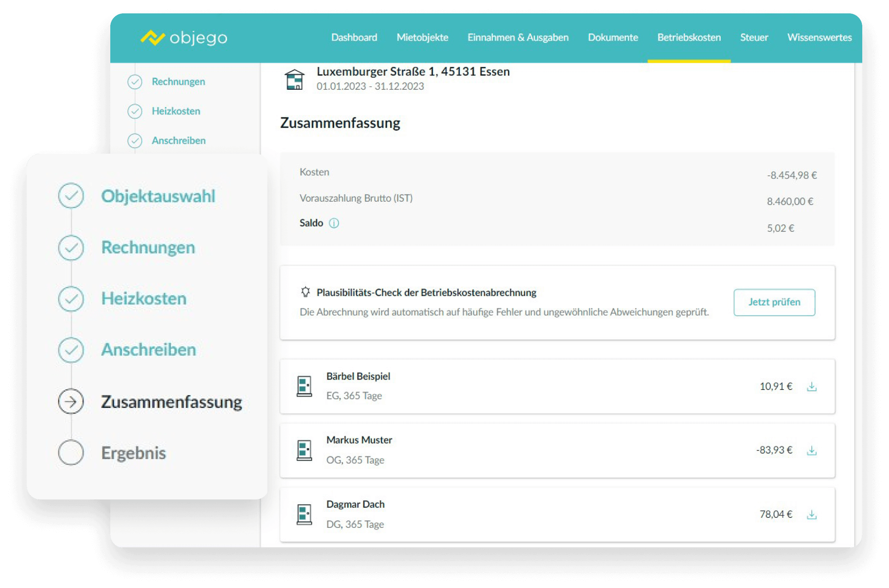Image resolution: width=889 pixels, height=588 pixels.
Task: Open the Dashboard menu item
Action: (x=354, y=38)
